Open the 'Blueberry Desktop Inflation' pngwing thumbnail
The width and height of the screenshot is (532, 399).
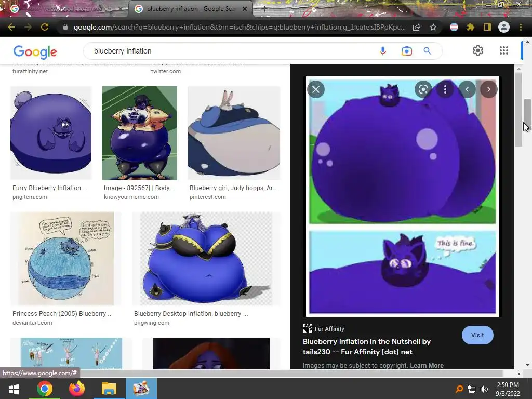(206, 259)
